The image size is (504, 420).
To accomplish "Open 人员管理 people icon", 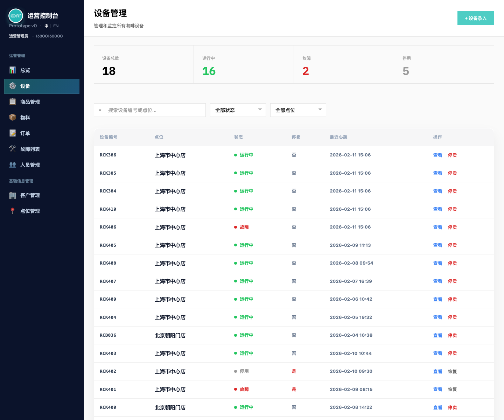I will coord(13,164).
